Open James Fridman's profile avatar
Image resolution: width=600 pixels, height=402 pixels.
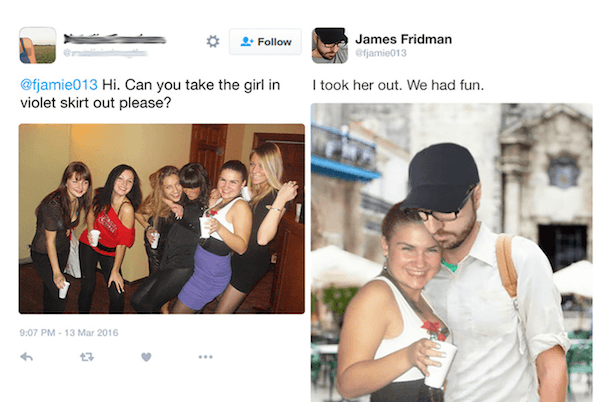(x=329, y=45)
